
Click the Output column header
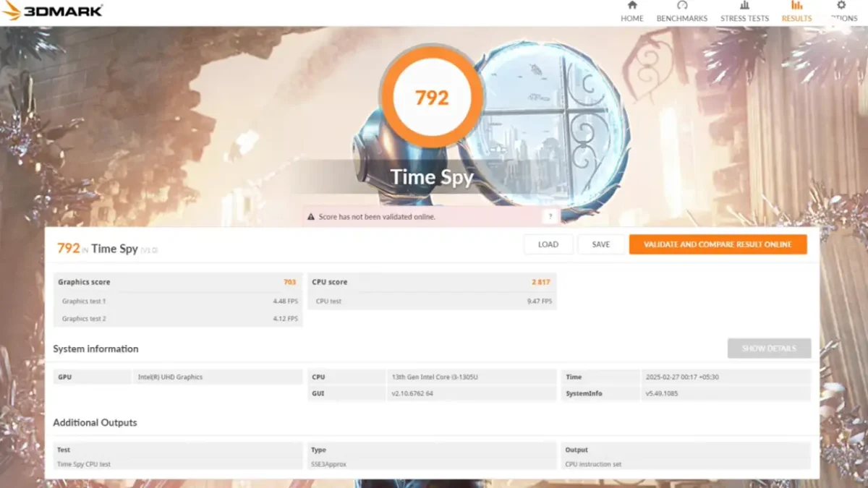(x=576, y=450)
